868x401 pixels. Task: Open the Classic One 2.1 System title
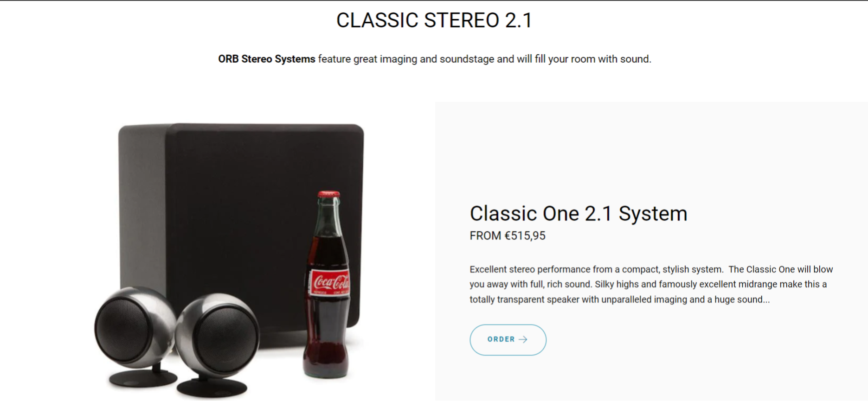click(x=578, y=214)
